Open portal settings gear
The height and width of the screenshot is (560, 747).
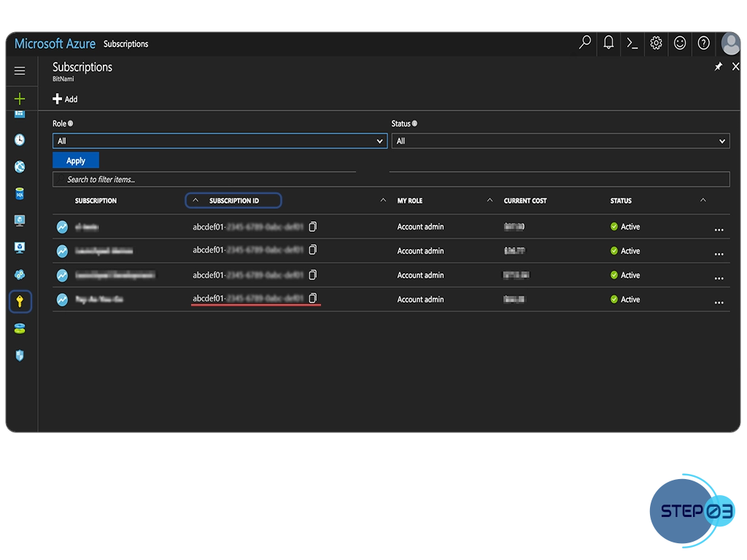pyautogui.click(x=656, y=43)
